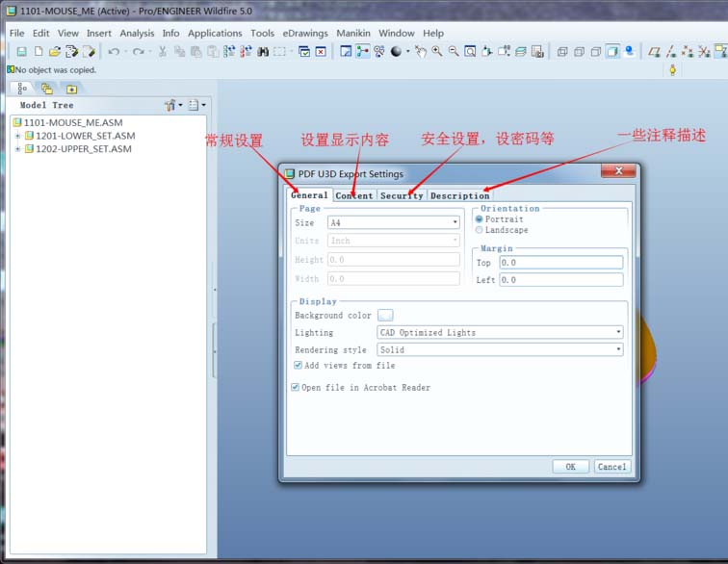
Task: Toggle Open file in Acrobat Reader checkbox
Action: (x=296, y=388)
